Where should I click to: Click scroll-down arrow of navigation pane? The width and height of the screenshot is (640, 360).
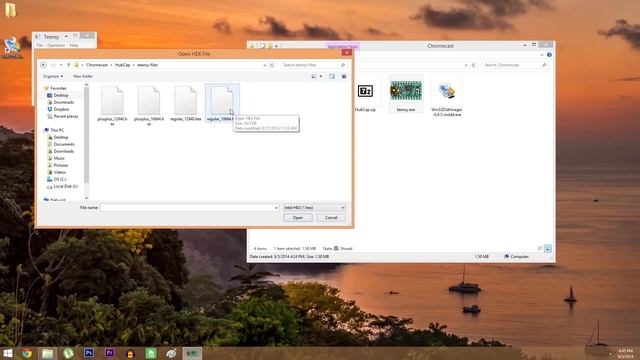pyautogui.click(x=86, y=198)
